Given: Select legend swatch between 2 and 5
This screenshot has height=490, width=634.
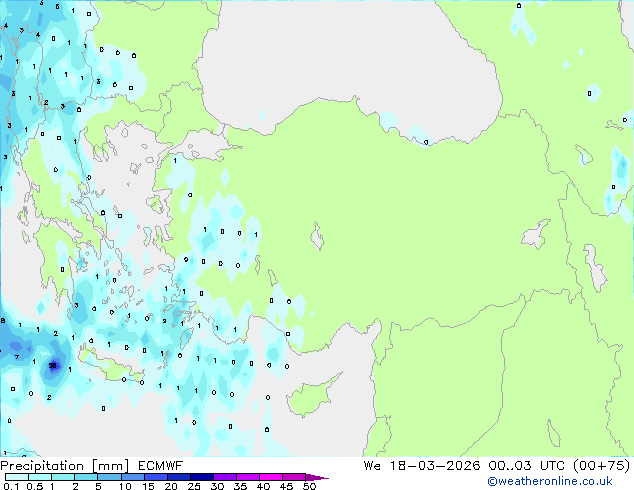Looking at the screenshot, I should click(86, 477).
